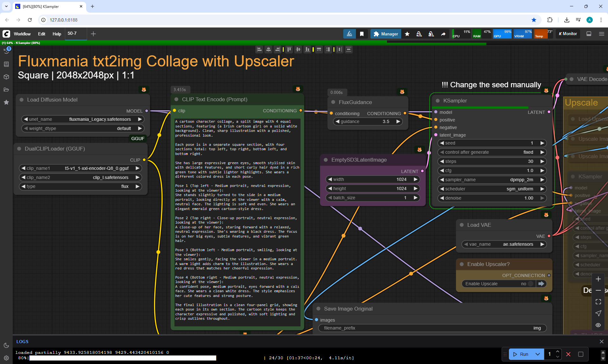Click the share arrow icon in toolbar
Image resolution: width=608 pixels, height=364 pixels.
coord(443,34)
